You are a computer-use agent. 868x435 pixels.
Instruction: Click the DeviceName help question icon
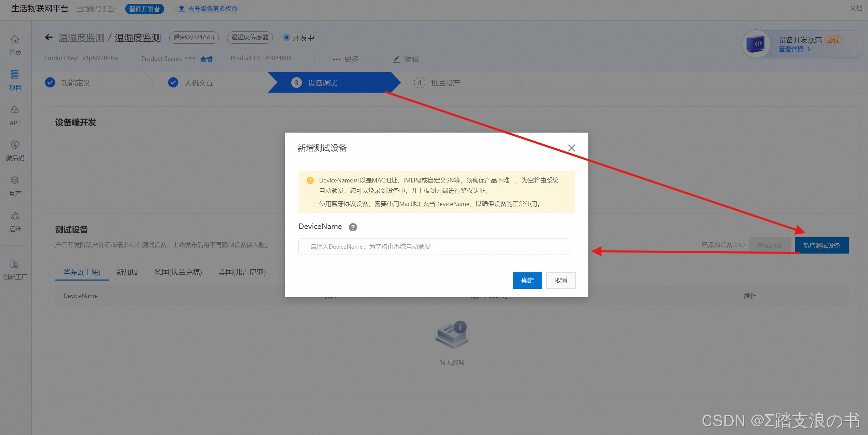(x=353, y=227)
